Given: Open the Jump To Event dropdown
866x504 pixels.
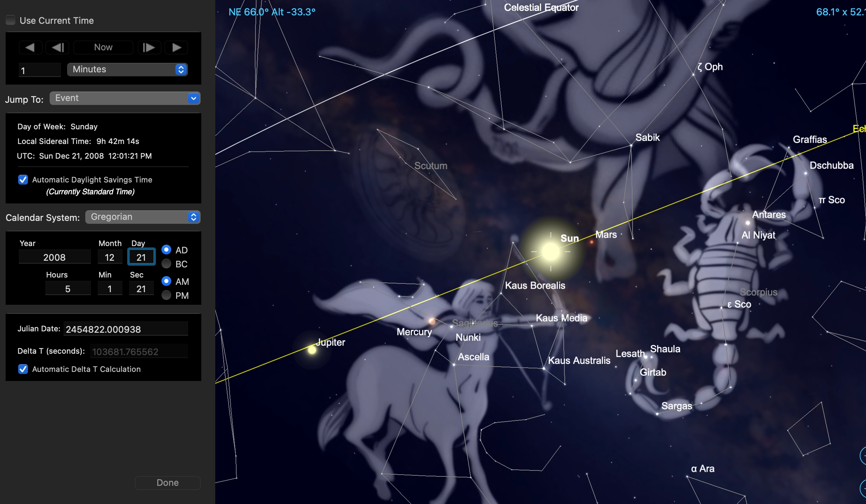Looking at the screenshot, I should [x=125, y=98].
